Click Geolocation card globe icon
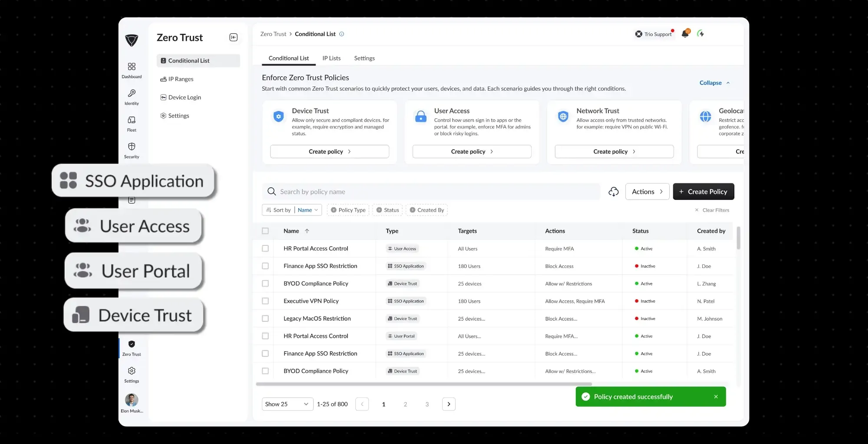 [x=705, y=116]
